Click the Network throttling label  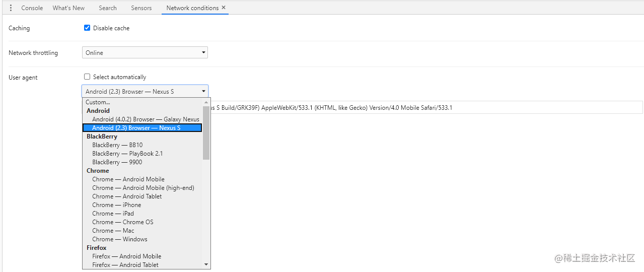click(x=33, y=53)
